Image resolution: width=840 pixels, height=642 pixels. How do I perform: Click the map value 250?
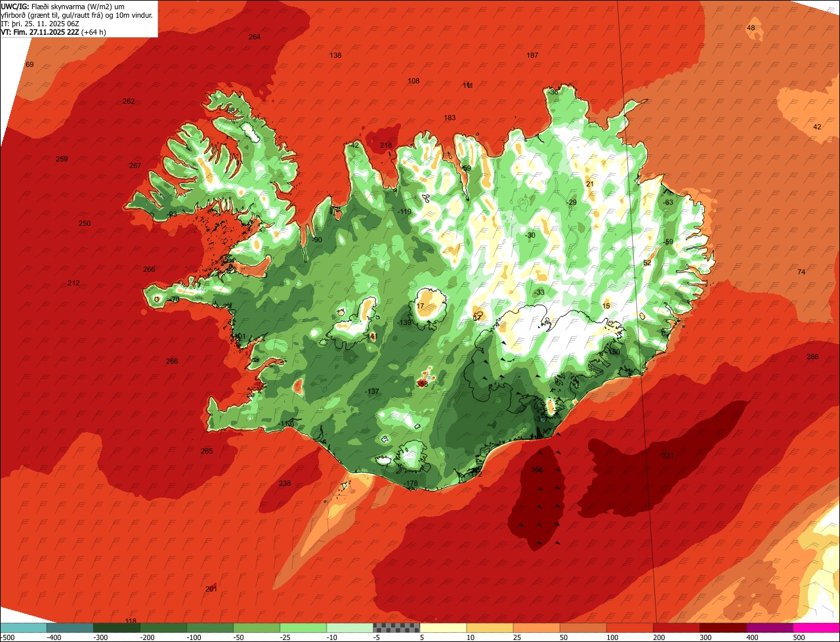[85, 223]
